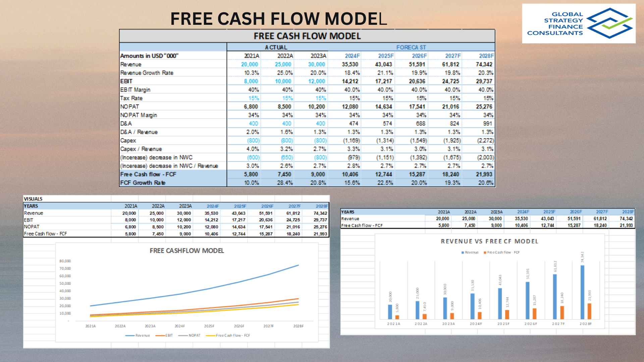644x362 pixels.
Task: Select the Amounts in USD "000" header cell
Action: point(149,56)
